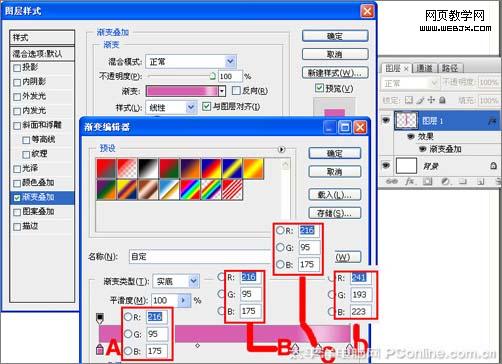Pick the Blue, Red, Yellow gradient preset
502x364 pixels.
click(x=211, y=168)
